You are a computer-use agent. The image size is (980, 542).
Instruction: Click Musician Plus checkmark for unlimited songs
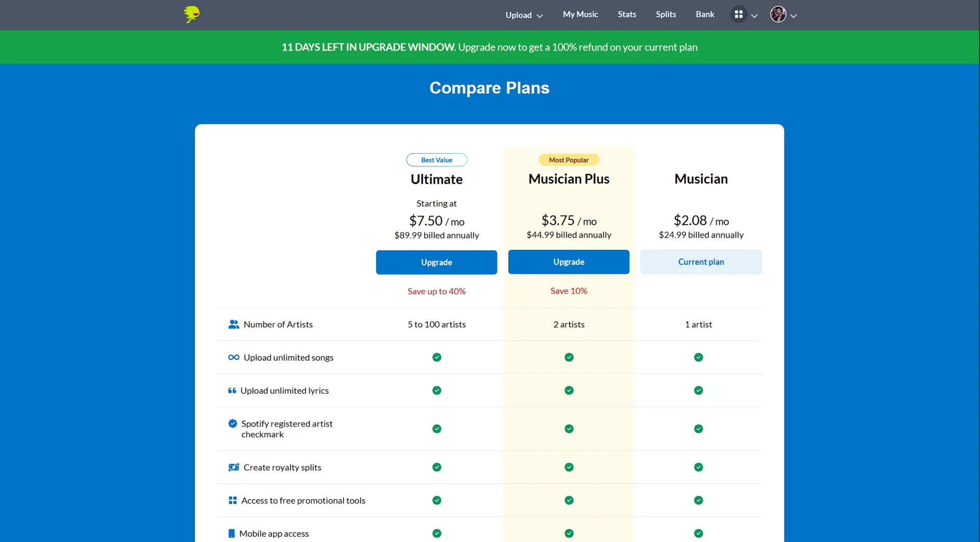pyautogui.click(x=569, y=358)
